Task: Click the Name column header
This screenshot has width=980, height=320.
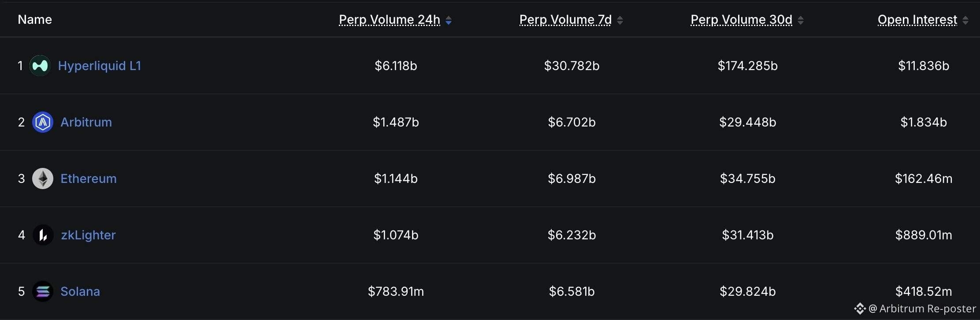Action: click(x=35, y=19)
